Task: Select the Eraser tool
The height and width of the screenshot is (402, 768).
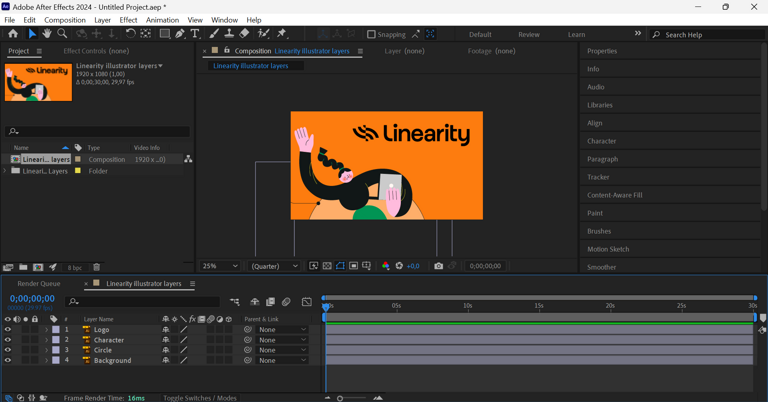Action: 244,34
